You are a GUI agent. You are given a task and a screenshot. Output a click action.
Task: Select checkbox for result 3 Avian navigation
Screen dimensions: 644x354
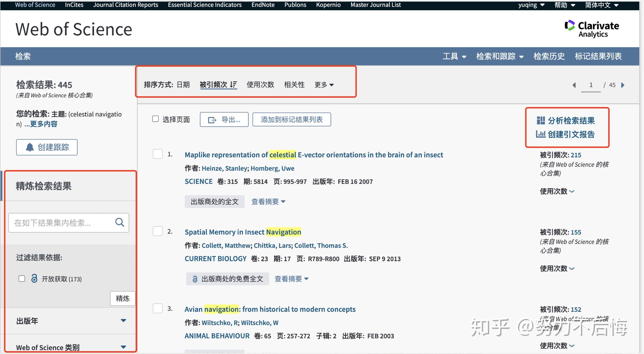pyautogui.click(x=157, y=308)
